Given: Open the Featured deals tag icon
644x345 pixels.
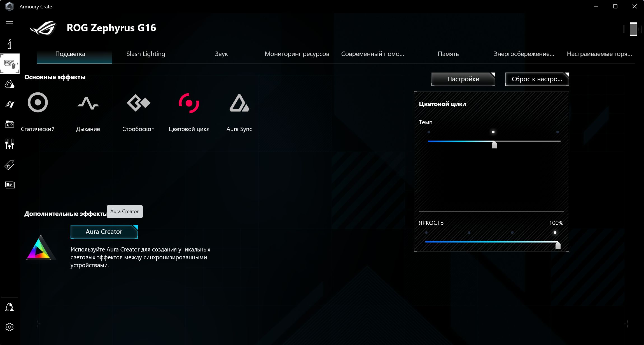Looking at the screenshot, I should [10, 165].
